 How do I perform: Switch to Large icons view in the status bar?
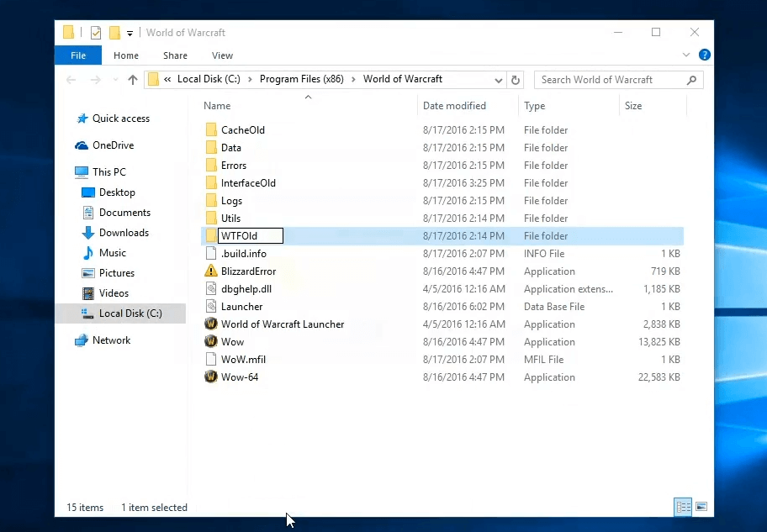[x=701, y=507]
